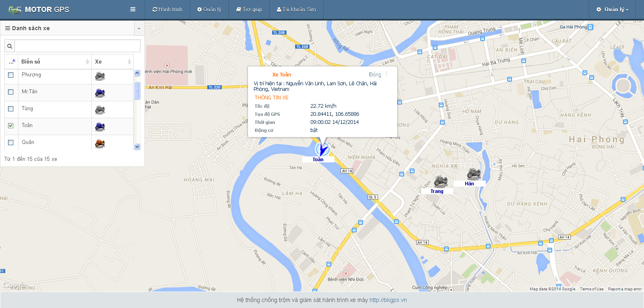Click Report a map error link
The width and height of the screenshot is (644, 308).
(x=625, y=289)
